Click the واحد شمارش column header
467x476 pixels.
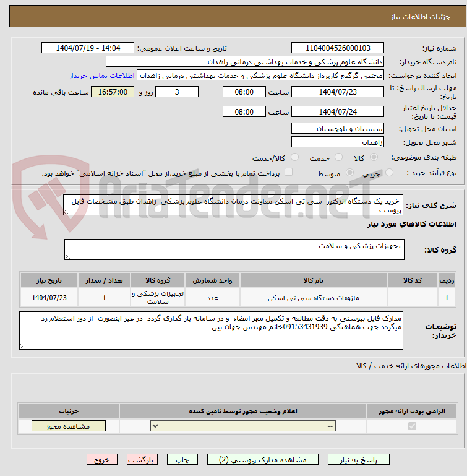coord(212,280)
